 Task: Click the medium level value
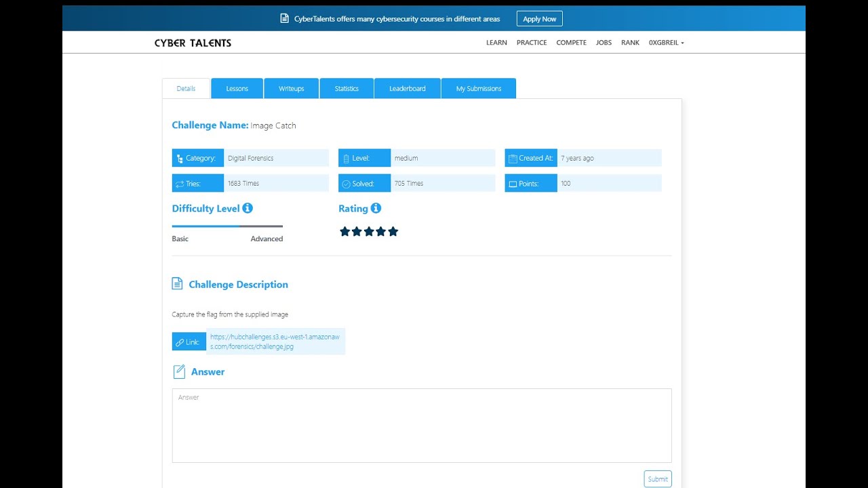point(406,159)
